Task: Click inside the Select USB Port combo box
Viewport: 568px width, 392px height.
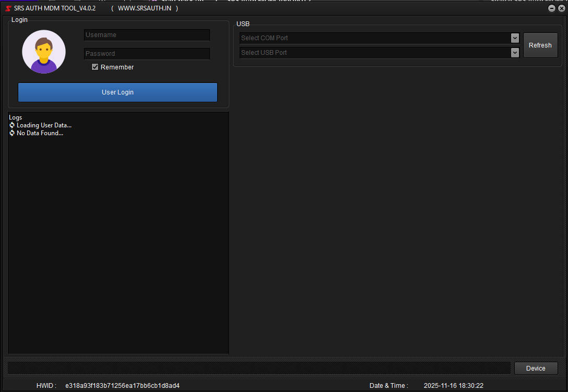Action: [x=374, y=53]
